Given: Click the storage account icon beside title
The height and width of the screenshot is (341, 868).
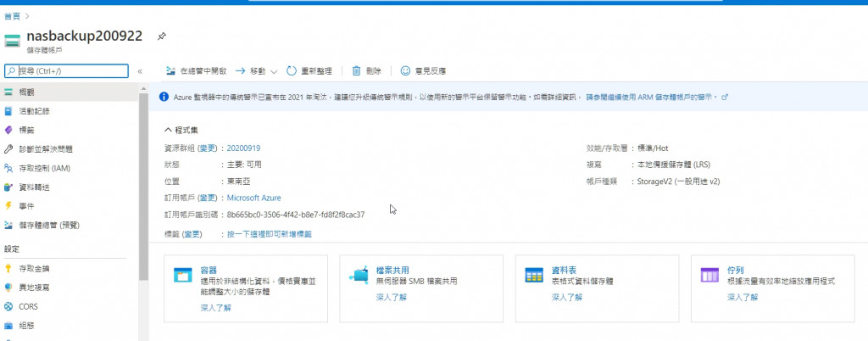Looking at the screenshot, I should [12, 41].
